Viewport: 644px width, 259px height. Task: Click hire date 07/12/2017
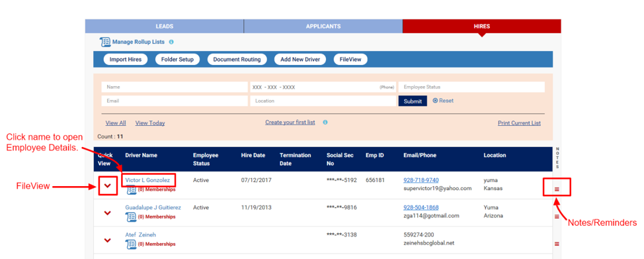[257, 180]
